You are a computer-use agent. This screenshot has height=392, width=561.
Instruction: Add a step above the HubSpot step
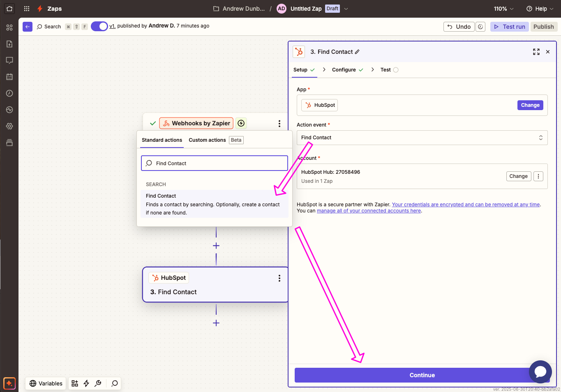point(216,246)
